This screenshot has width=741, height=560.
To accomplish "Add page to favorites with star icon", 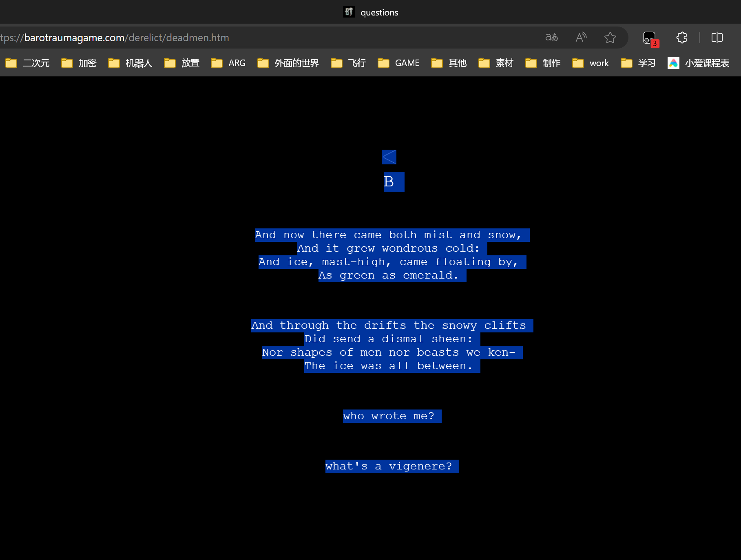I will (610, 38).
